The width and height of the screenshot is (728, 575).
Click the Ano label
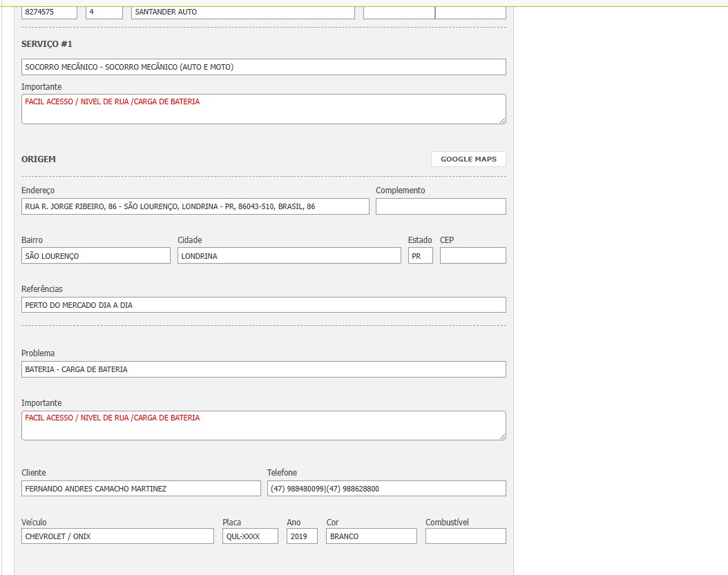tap(294, 522)
